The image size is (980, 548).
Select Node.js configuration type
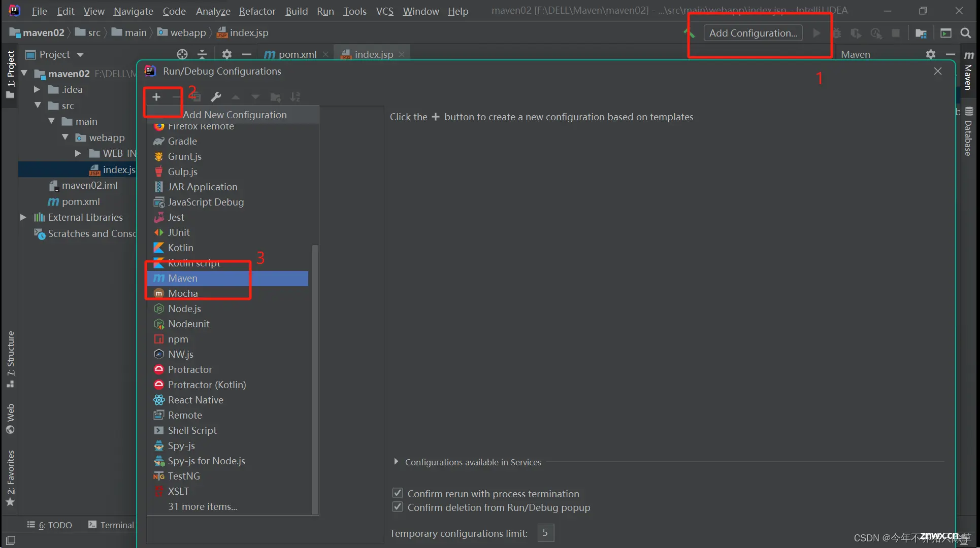227,309
